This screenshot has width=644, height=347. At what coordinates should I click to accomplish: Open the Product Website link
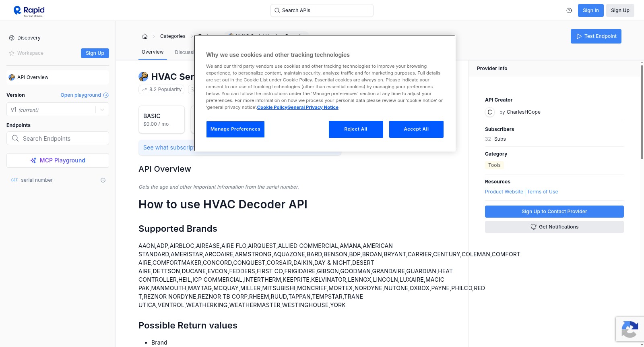tap(504, 192)
